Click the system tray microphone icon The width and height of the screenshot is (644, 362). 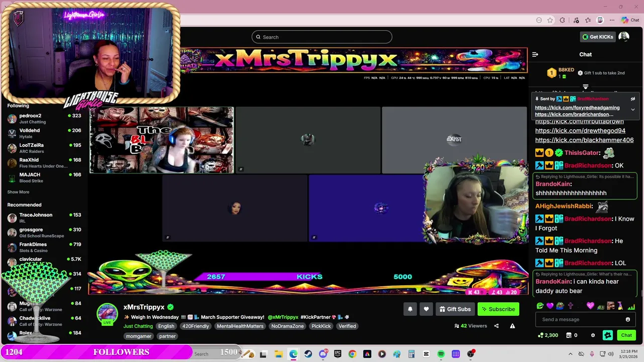click(x=592, y=354)
